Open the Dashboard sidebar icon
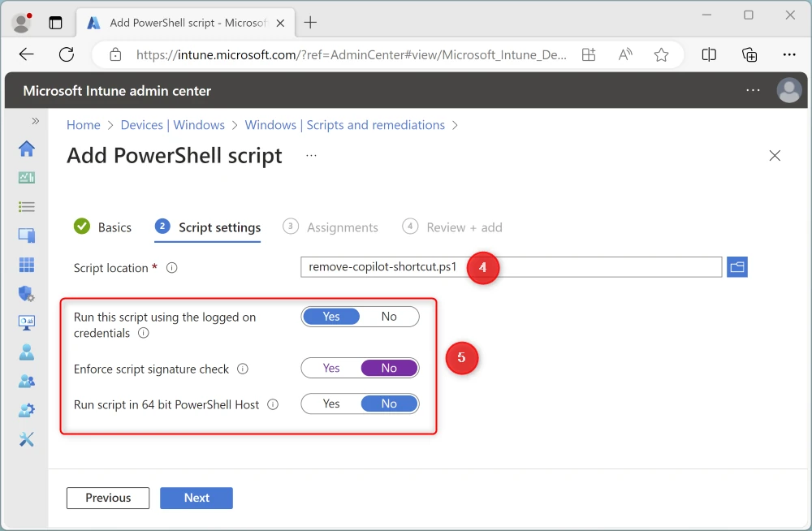This screenshot has width=812, height=531. pos(27,178)
